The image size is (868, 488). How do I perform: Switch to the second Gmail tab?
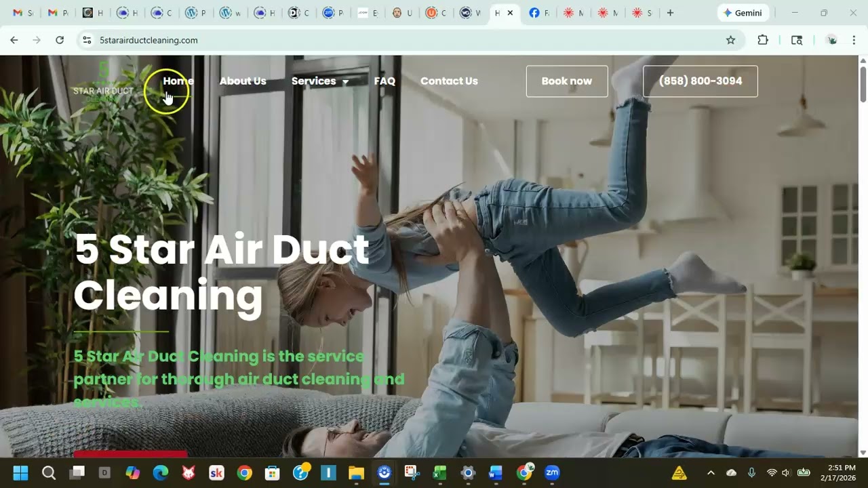pos(57,13)
